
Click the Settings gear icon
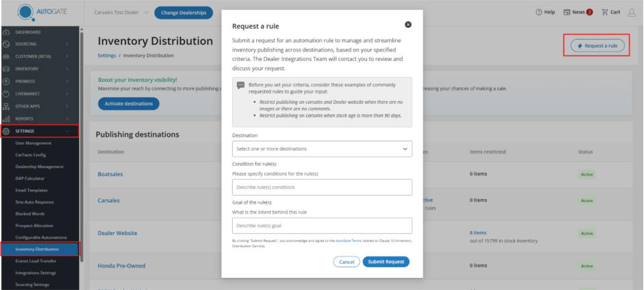click(x=7, y=131)
